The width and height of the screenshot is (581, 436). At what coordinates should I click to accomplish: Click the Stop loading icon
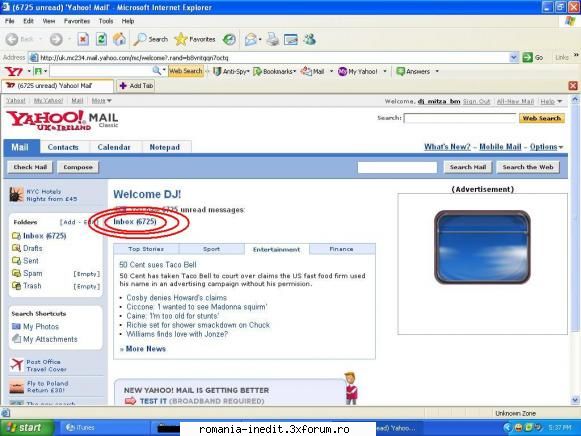click(x=83, y=39)
